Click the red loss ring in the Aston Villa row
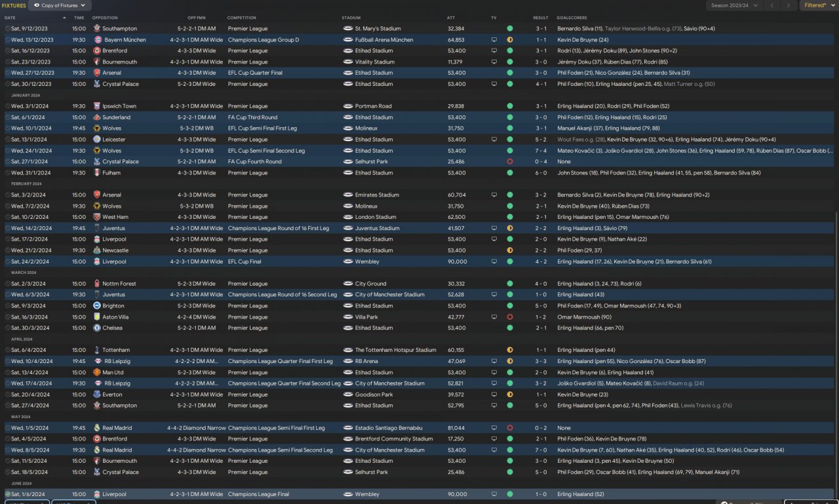Viewport: 839px width, 504px height. pyautogui.click(x=510, y=317)
